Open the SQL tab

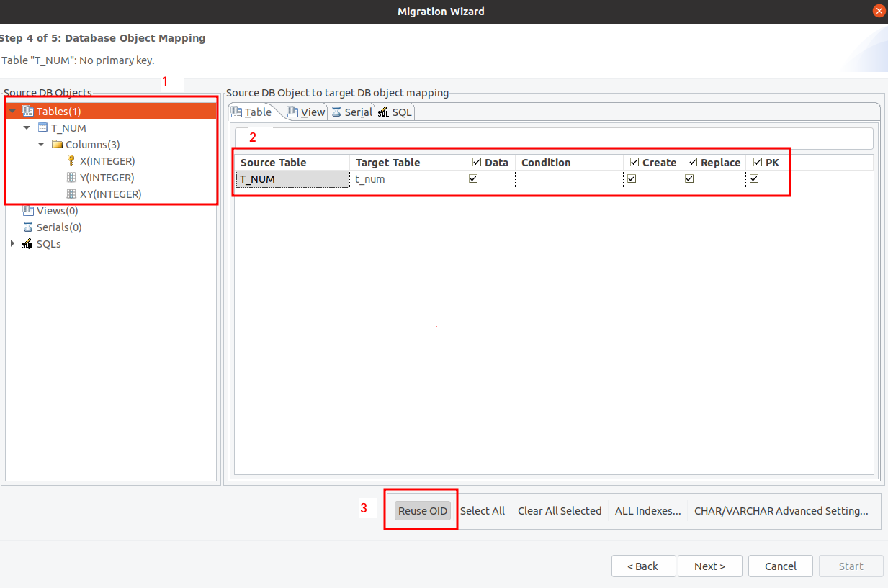pos(395,112)
